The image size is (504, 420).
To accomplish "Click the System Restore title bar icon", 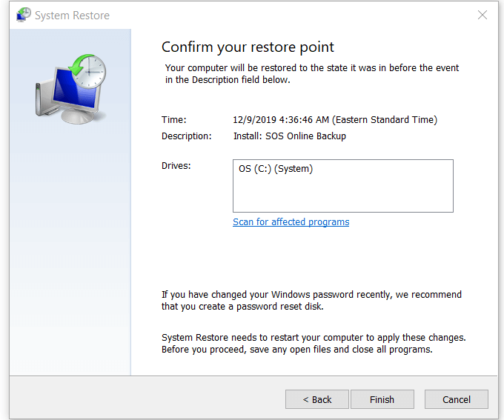I will 24,15.
